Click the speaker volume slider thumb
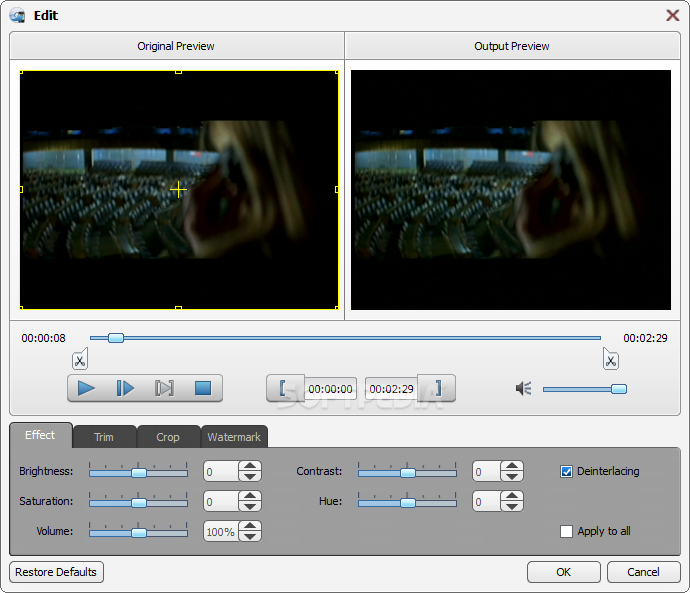This screenshot has width=690, height=593. pos(619,389)
